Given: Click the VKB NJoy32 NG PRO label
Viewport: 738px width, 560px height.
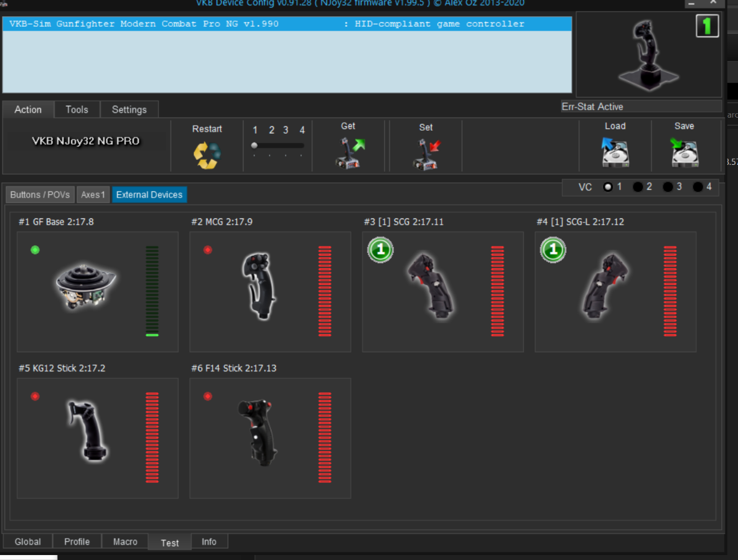Looking at the screenshot, I should coord(86,141).
